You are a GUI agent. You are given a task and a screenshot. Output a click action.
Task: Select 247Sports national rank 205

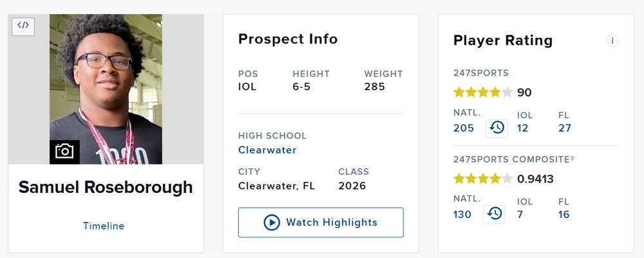[464, 128]
